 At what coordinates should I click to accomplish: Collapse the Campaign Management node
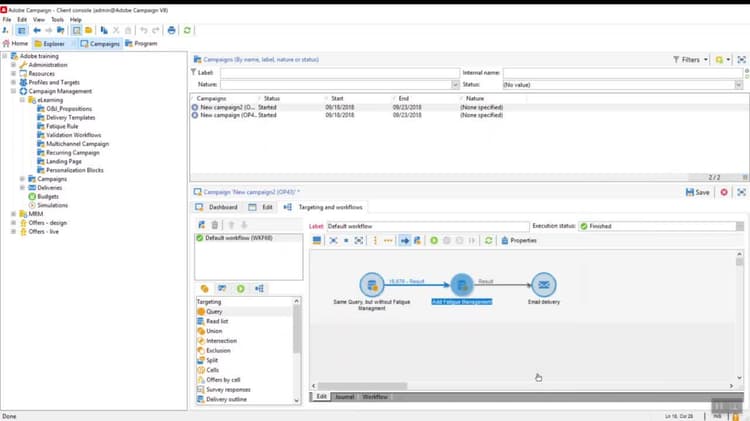point(13,91)
